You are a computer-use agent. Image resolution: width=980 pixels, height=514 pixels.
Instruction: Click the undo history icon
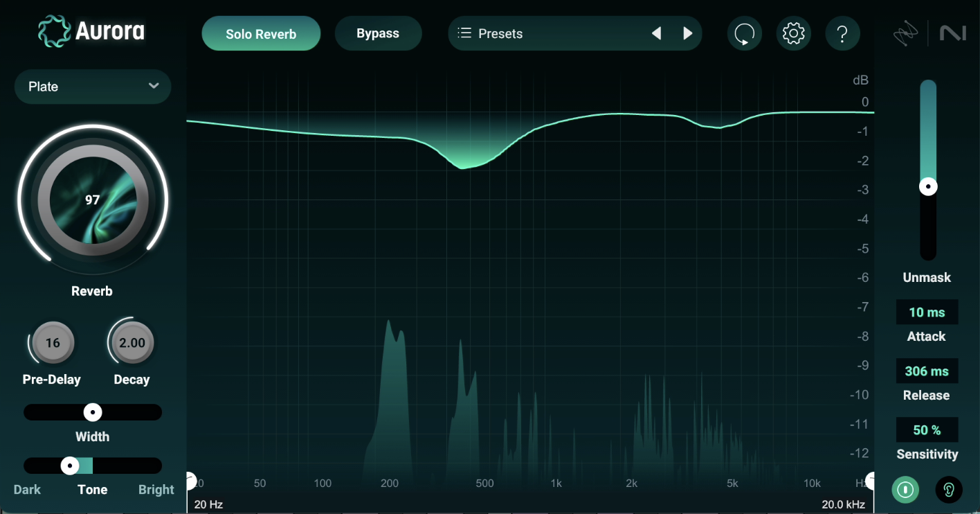coord(745,33)
